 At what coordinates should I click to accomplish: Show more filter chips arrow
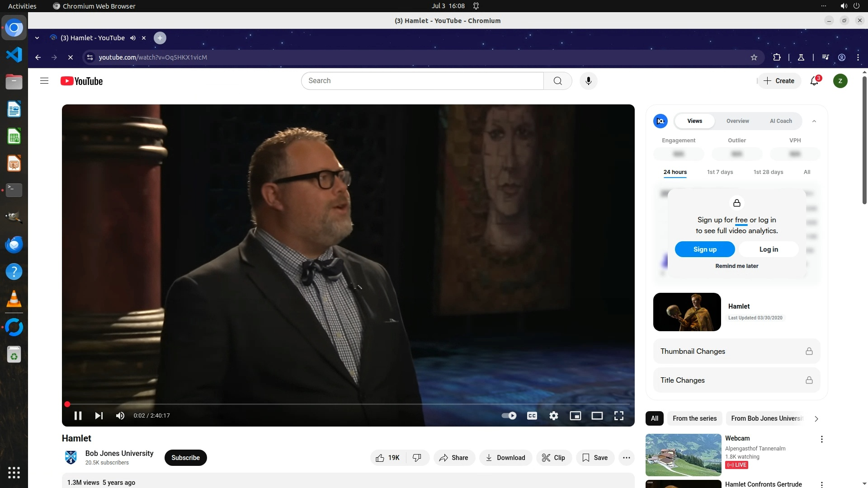tap(816, 419)
